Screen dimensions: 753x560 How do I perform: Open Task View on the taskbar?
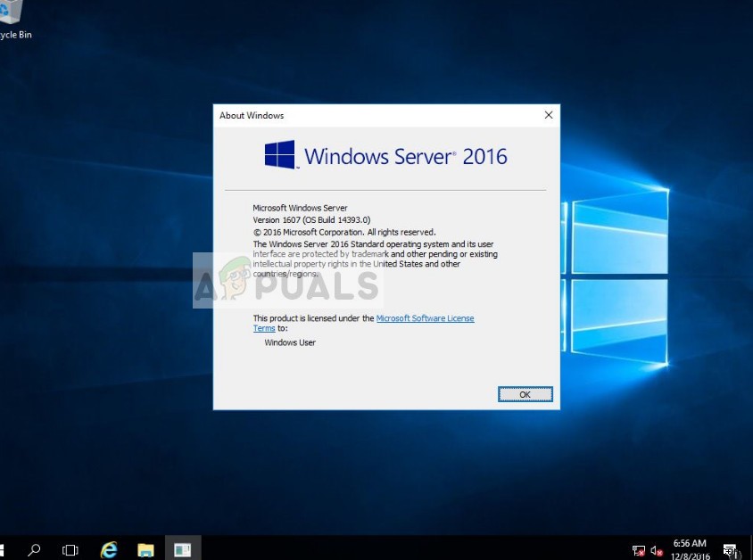click(x=70, y=549)
